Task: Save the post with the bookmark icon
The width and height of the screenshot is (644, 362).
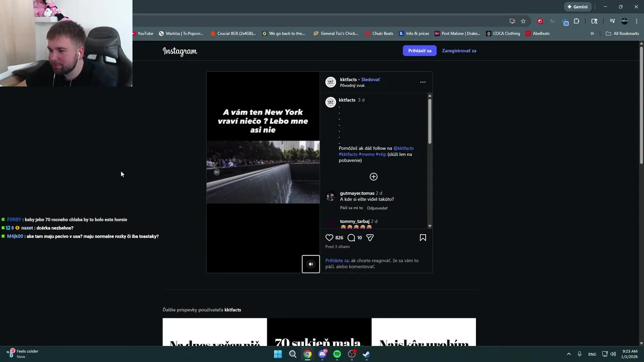Action: point(423,238)
